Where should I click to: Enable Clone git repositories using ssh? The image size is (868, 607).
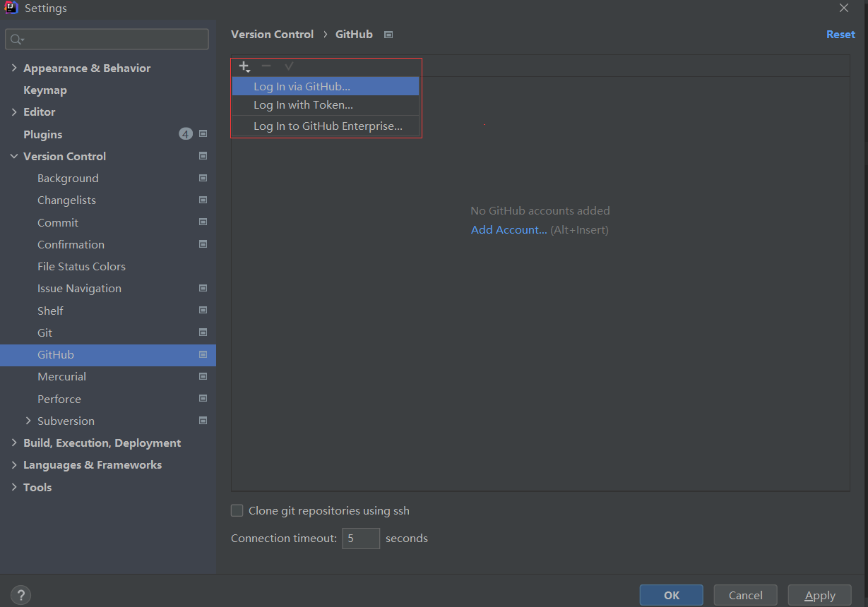[x=237, y=510]
